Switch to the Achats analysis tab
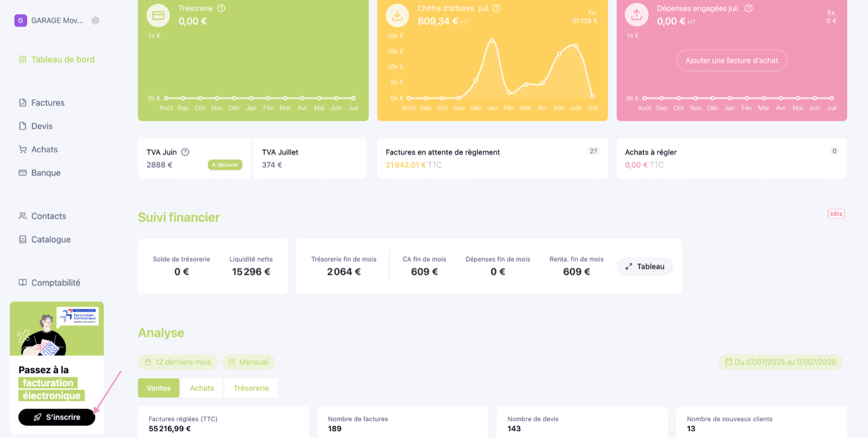The height and width of the screenshot is (438, 868). (x=202, y=388)
